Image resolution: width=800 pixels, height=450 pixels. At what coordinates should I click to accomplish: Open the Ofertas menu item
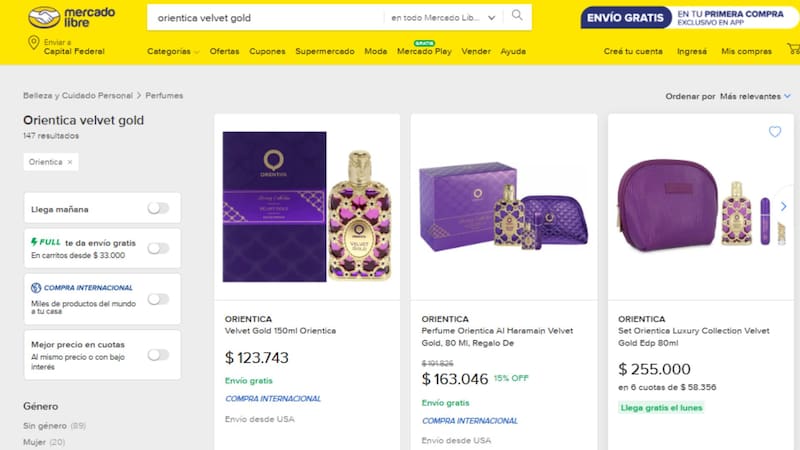point(224,51)
